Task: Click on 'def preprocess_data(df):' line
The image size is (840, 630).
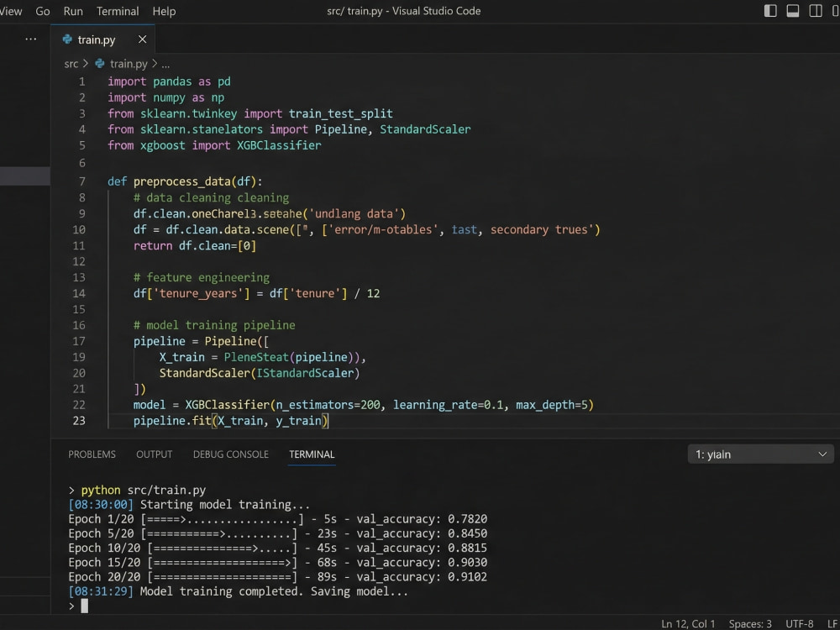Action: click(185, 181)
